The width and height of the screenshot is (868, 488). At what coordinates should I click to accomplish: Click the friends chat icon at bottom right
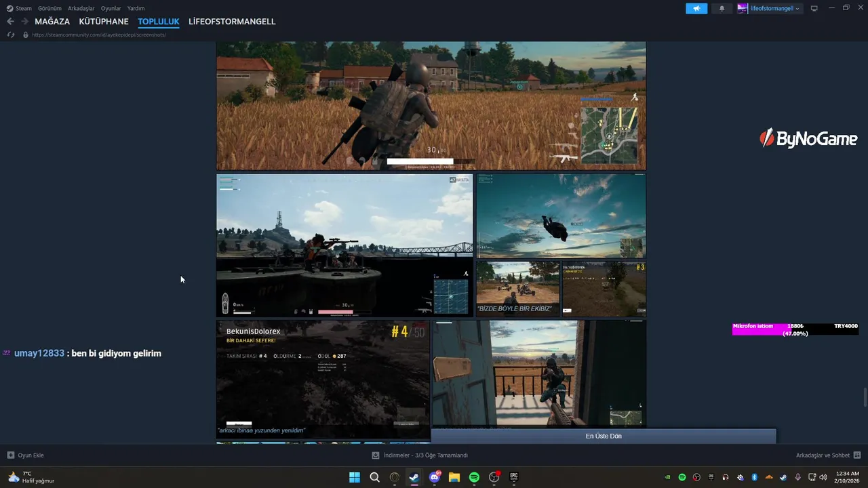pyautogui.click(x=857, y=455)
